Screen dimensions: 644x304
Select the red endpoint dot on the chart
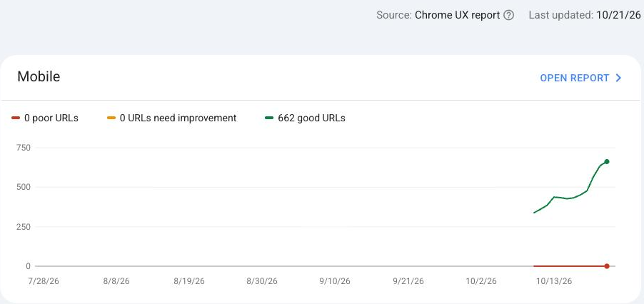point(607,266)
